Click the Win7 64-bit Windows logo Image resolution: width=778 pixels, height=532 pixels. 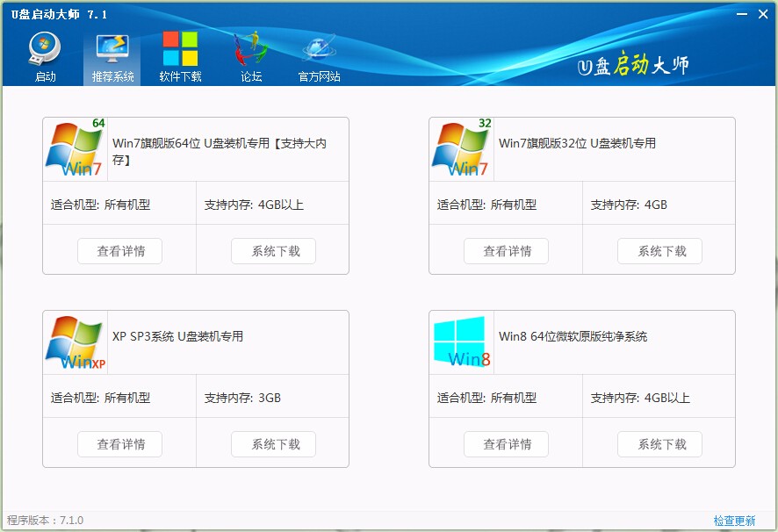click(75, 147)
